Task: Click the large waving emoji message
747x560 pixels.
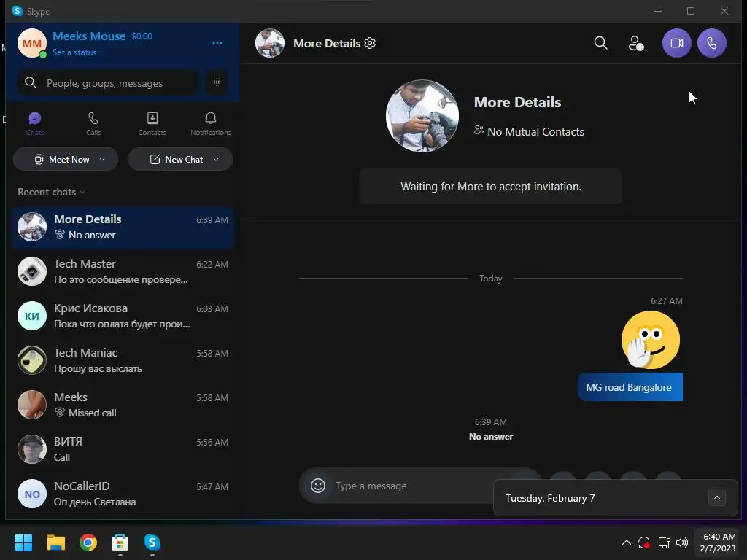Action: click(x=650, y=340)
